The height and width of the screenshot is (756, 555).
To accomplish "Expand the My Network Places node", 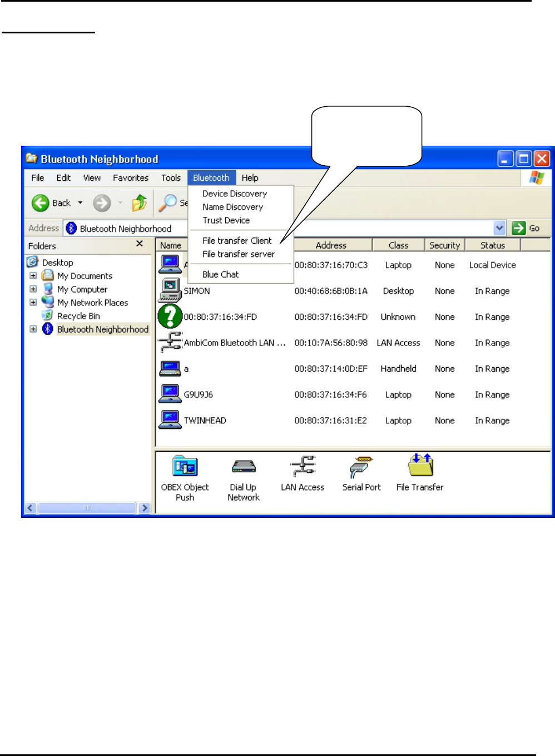I will (33, 302).
